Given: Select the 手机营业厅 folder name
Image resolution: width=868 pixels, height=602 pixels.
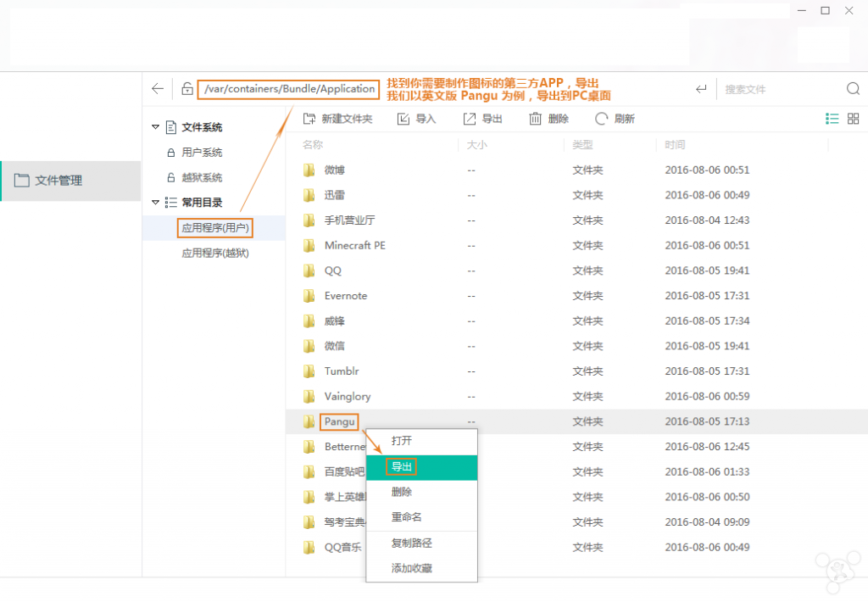Looking at the screenshot, I should pyautogui.click(x=349, y=220).
